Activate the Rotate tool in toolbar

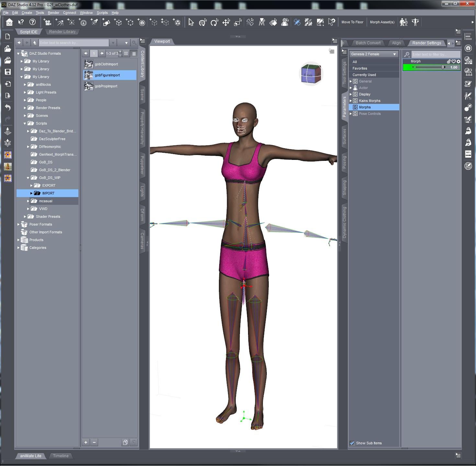coord(214,22)
